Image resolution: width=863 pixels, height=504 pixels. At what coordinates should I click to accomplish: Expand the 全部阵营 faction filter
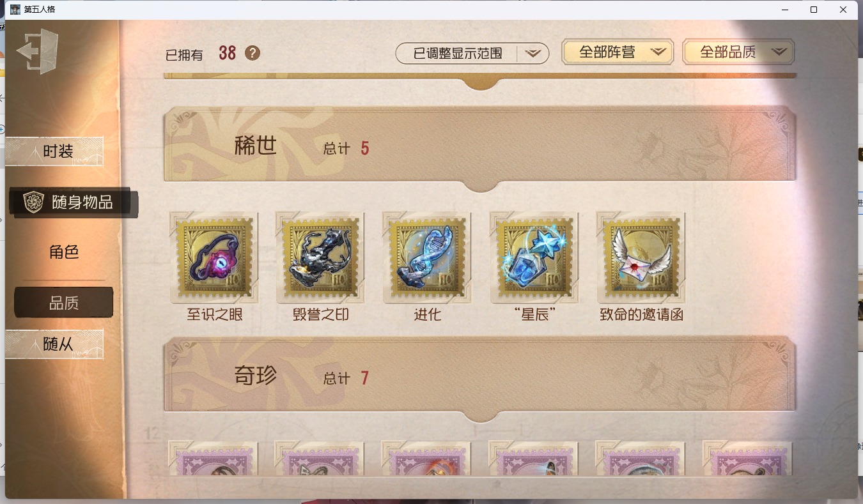point(618,52)
